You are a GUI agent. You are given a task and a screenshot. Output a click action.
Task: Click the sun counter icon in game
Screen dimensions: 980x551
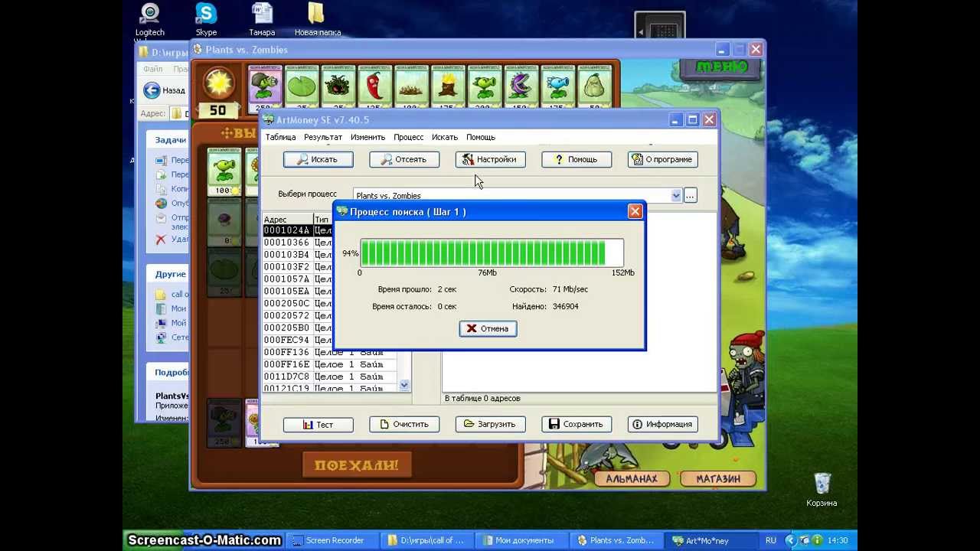(x=218, y=83)
